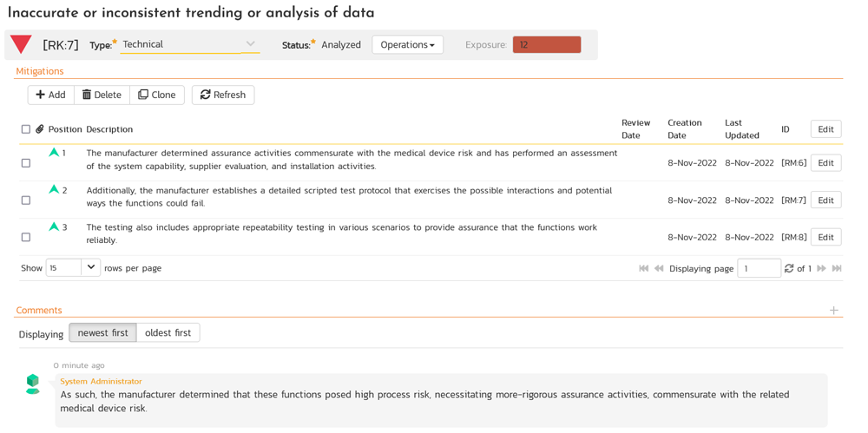Toggle the select-all mitigations checkbox

[26, 129]
